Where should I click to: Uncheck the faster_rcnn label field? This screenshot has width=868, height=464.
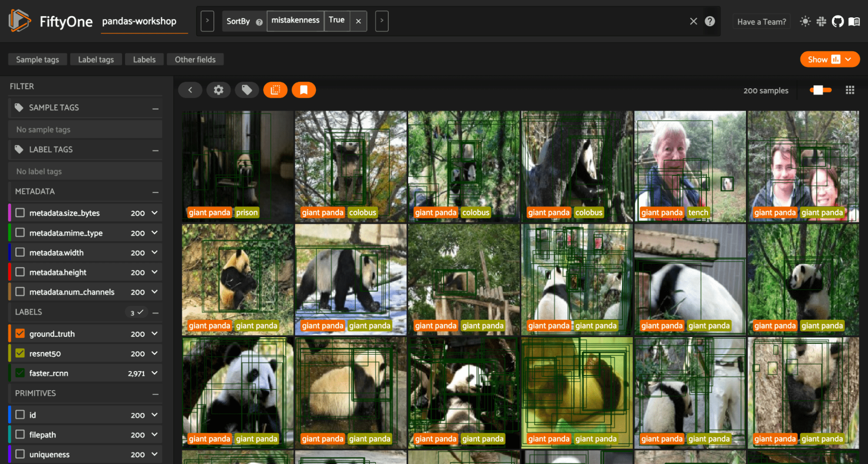coord(20,373)
